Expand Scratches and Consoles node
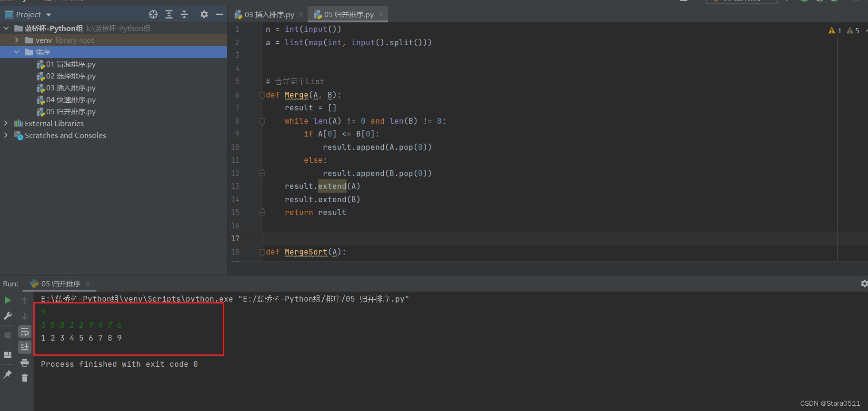Viewport: 868px width, 411px height. (x=6, y=135)
